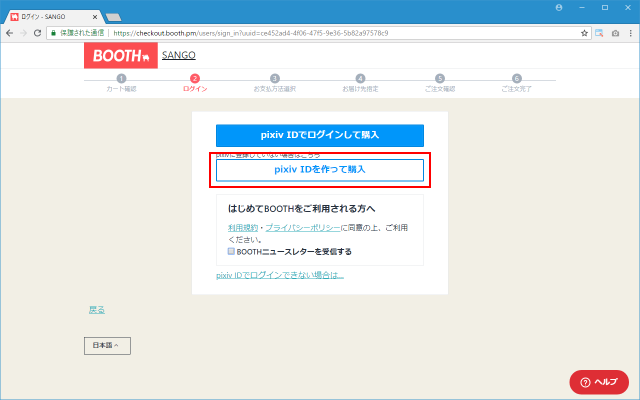Click the はじめてBOOTHをご利用される方へ heading

(301, 209)
